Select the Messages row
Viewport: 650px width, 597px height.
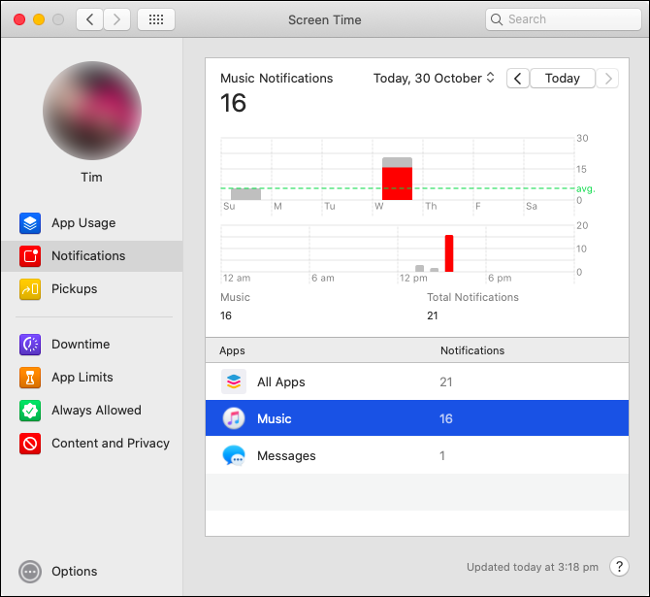(417, 456)
